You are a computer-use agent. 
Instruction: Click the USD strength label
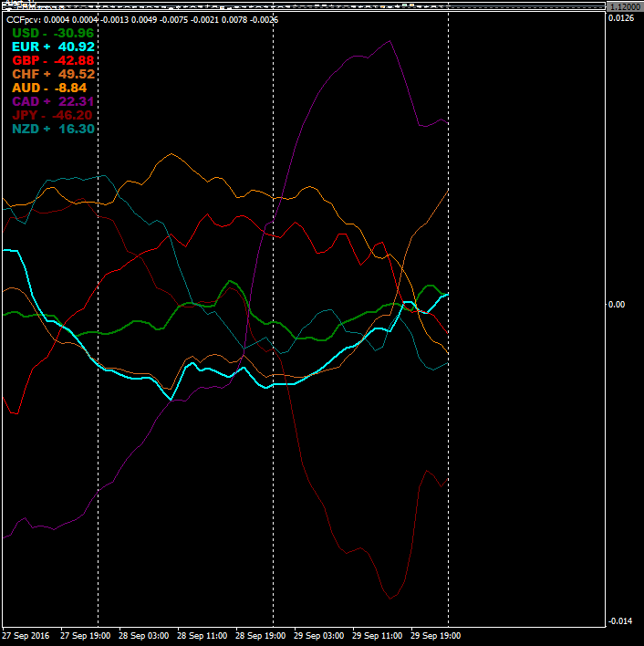(x=53, y=33)
